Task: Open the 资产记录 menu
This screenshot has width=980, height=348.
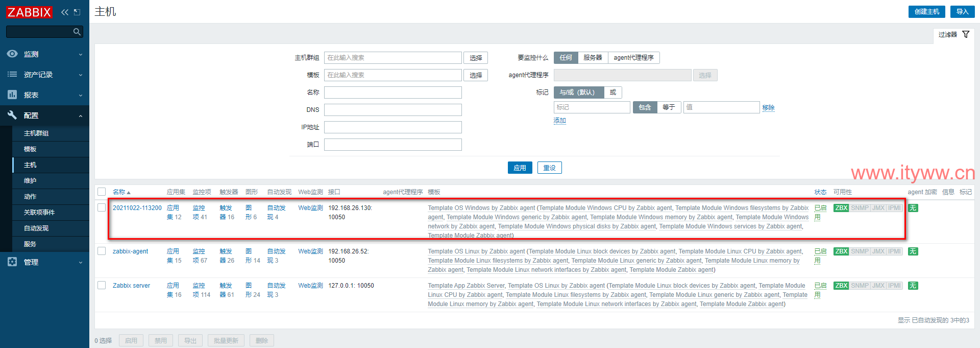Action: [x=44, y=75]
